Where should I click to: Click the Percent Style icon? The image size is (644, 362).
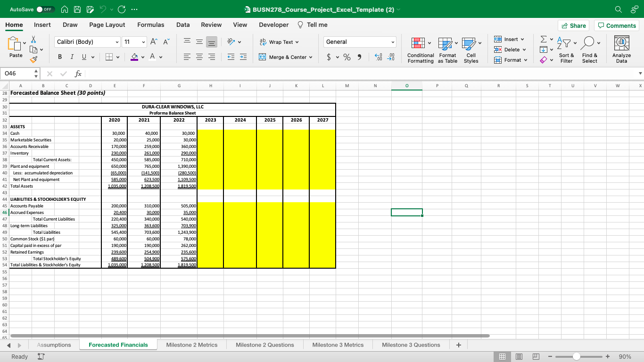[x=346, y=56]
